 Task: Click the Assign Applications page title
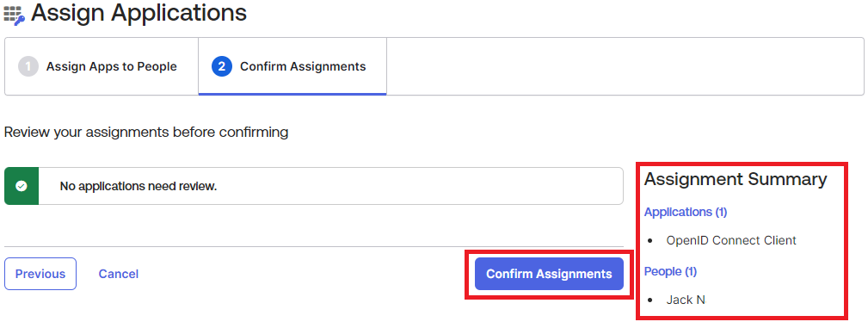click(139, 13)
